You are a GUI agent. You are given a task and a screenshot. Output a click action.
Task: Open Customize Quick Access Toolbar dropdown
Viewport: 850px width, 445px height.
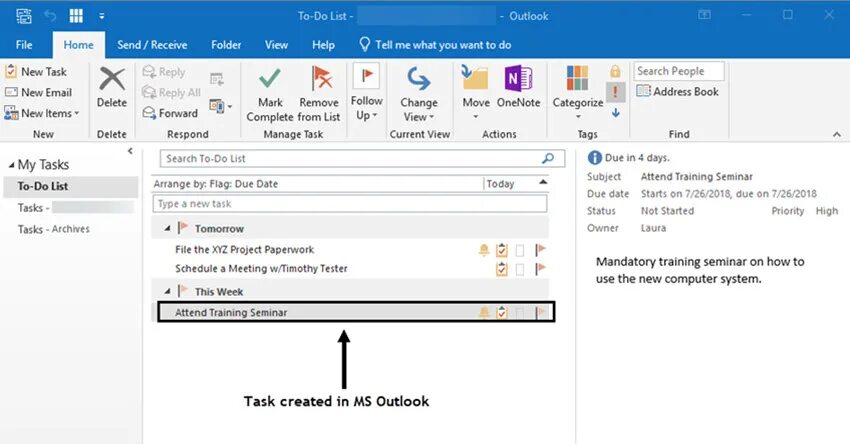pyautogui.click(x=101, y=16)
